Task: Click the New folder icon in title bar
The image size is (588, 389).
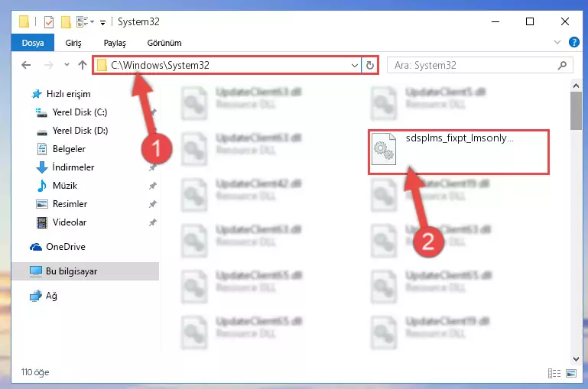Action: point(66,22)
